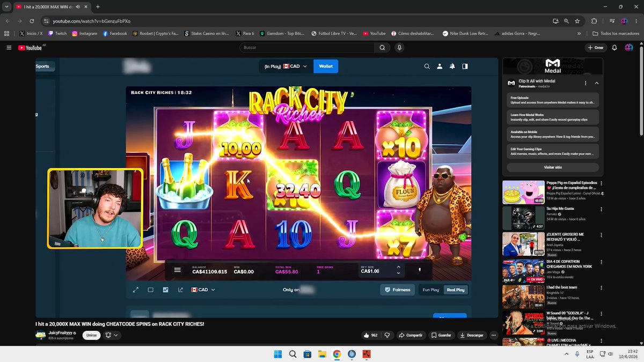Mute the tab using the speaker icon
This screenshot has width=644, height=362.
78,7
